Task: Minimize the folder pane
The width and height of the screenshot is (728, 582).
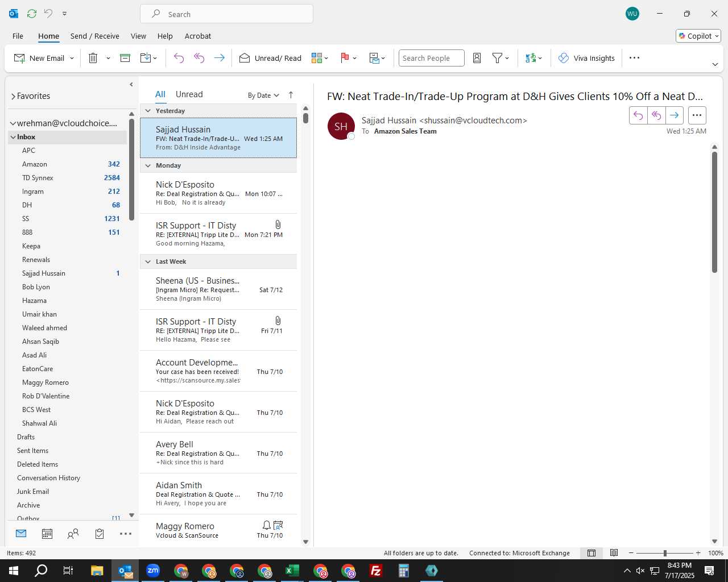Action: pyautogui.click(x=131, y=84)
